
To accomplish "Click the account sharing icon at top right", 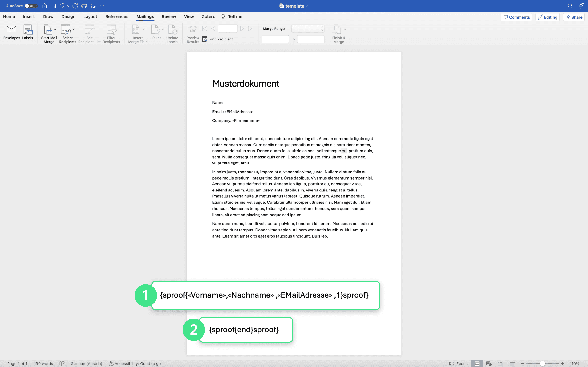I will tap(581, 6).
